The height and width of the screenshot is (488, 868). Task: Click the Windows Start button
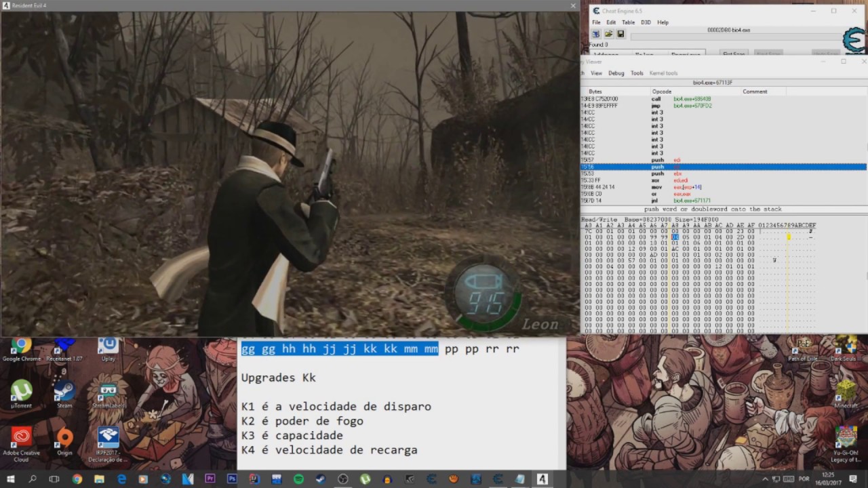click(x=11, y=479)
